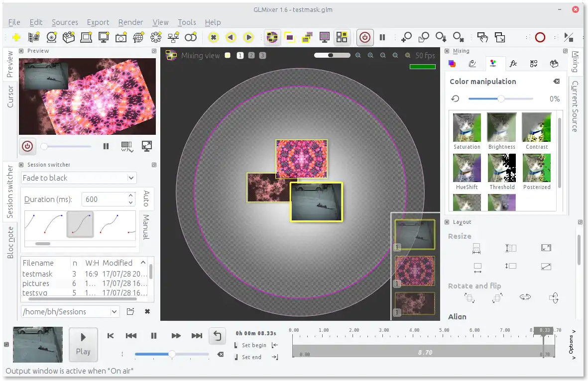Click the flip horizontal icon under Rotate and flip
The height and width of the screenshot is (381, 588).
pos(525,297)
